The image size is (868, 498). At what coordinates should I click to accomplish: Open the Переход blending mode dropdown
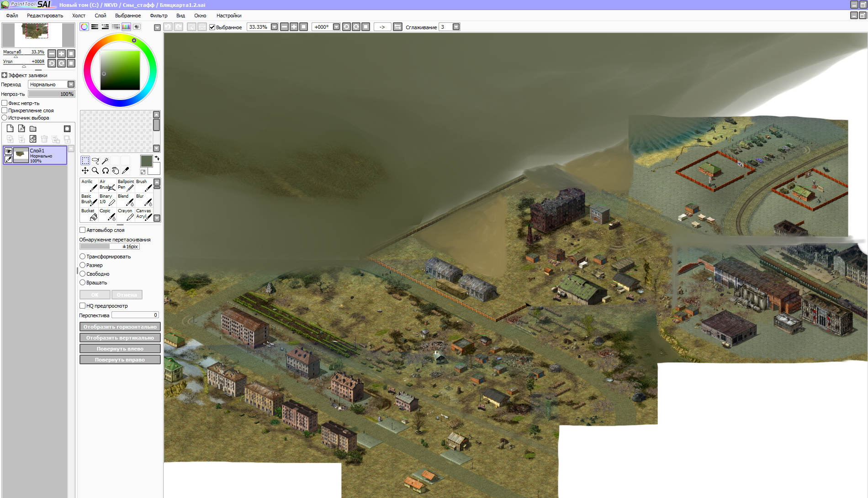tap(71, 84)
